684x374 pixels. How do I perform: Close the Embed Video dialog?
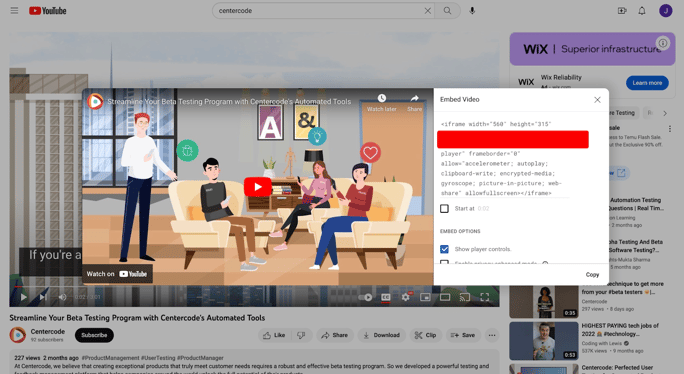pyautogui.click(x=597, y=100)
